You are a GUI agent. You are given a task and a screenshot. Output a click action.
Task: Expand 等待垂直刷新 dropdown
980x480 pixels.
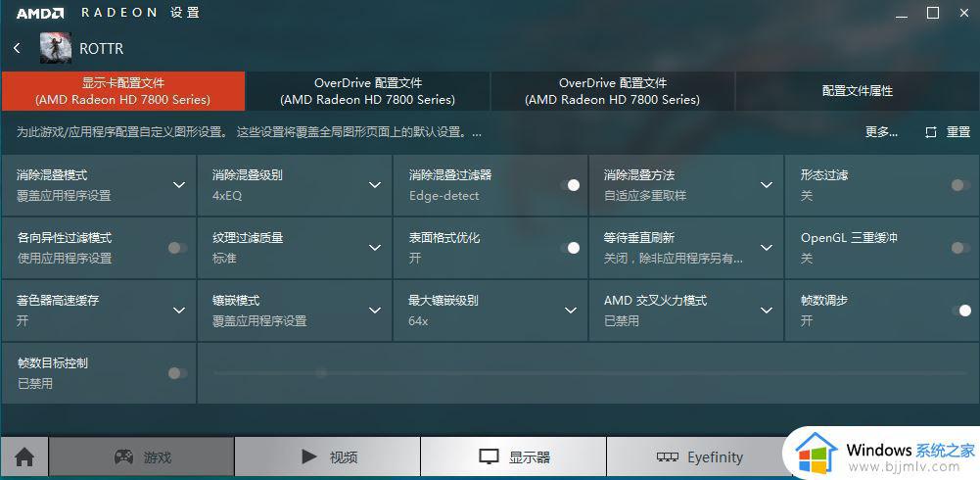[x=767, y=248]
